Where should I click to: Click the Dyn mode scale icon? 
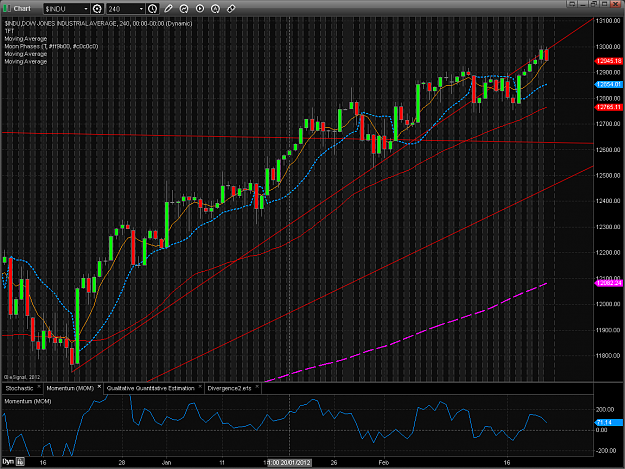pos(20,462)
